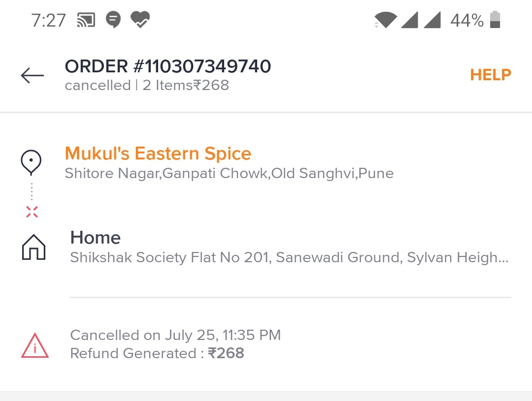Click the 7:27 clock in status bar

tap(48, 20)
